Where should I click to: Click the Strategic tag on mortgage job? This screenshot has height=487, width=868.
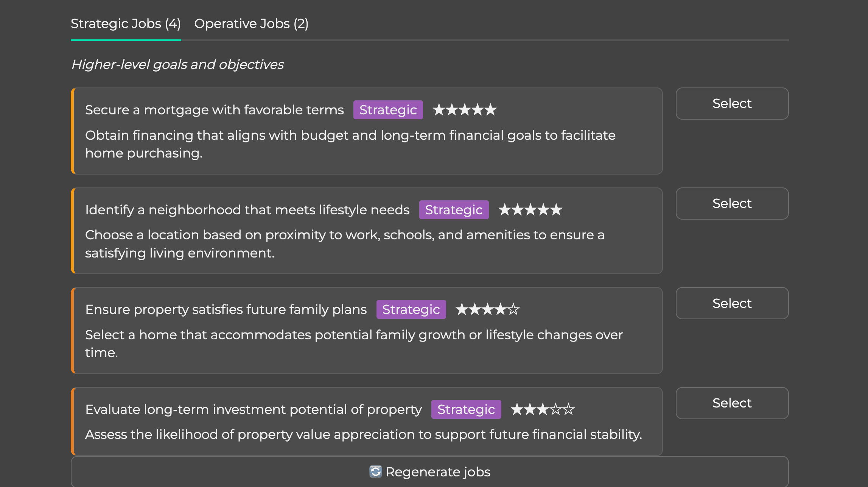pos(388,110)
